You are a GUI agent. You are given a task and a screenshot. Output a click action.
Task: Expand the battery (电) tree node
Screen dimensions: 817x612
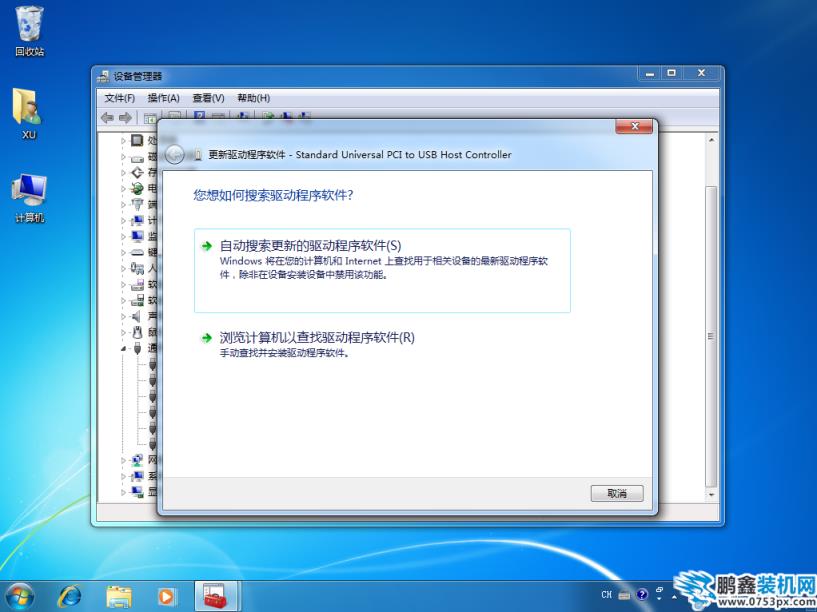click(x=123, y=189)
